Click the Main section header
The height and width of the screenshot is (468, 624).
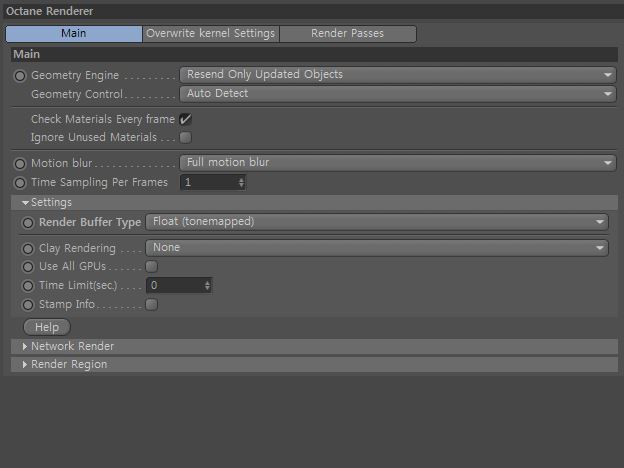(x=314, y=54)
